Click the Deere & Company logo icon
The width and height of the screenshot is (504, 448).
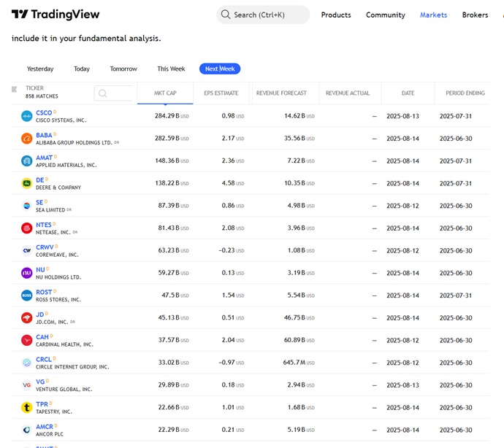click(27, 183)
